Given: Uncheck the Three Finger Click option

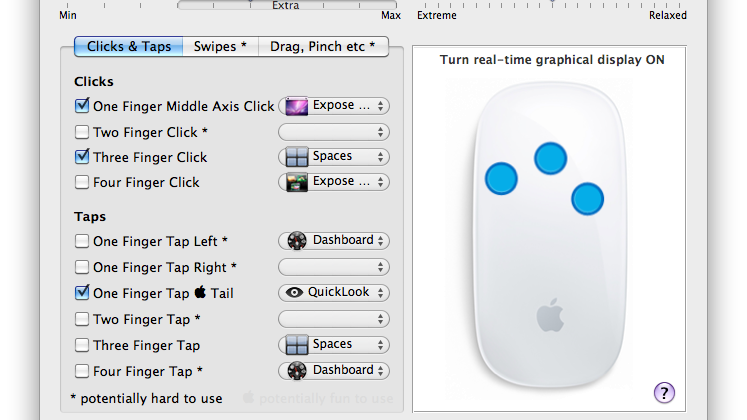Looking at the screenshot, I should pyautogui.click(x=82, y=157).
